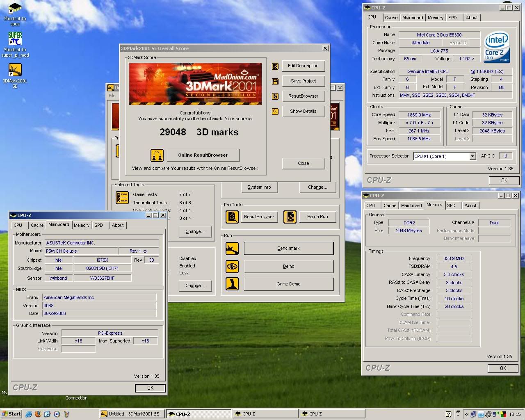
Task: Open the super_pi_mod desktop shortcut
Action: click(15, 45)
